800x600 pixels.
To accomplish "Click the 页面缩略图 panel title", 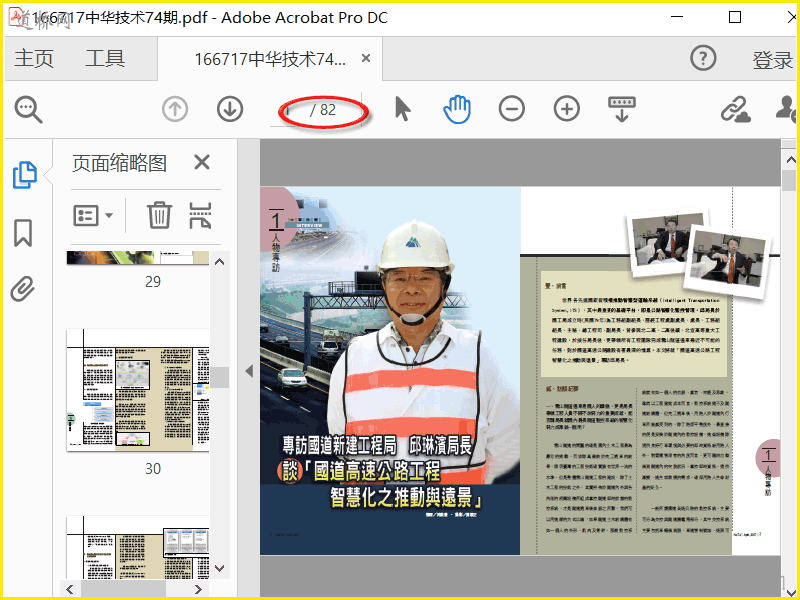I will tap(119, 163).
